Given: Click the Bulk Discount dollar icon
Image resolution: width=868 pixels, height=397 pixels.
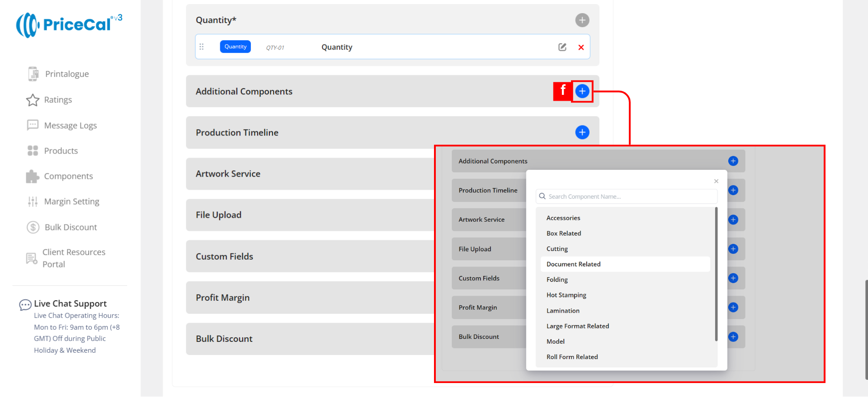Looking at the screenshot, I should [x=33, y=227].
